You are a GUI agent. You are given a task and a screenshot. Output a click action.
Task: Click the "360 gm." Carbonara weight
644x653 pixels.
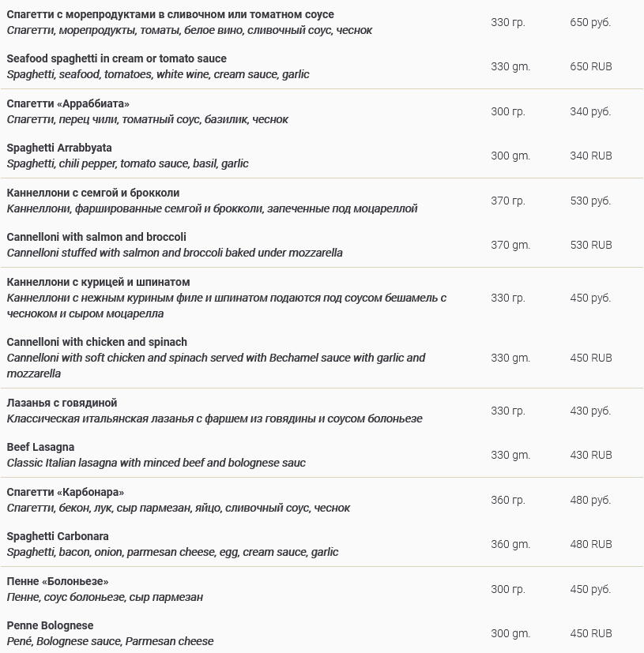(x=510, y=544)
